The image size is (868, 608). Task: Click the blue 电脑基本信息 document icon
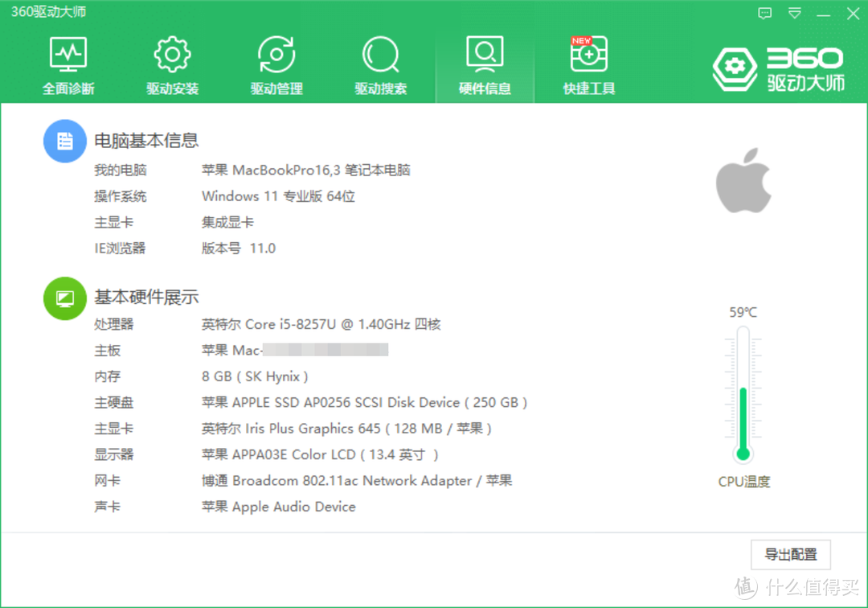pos(64,140)
